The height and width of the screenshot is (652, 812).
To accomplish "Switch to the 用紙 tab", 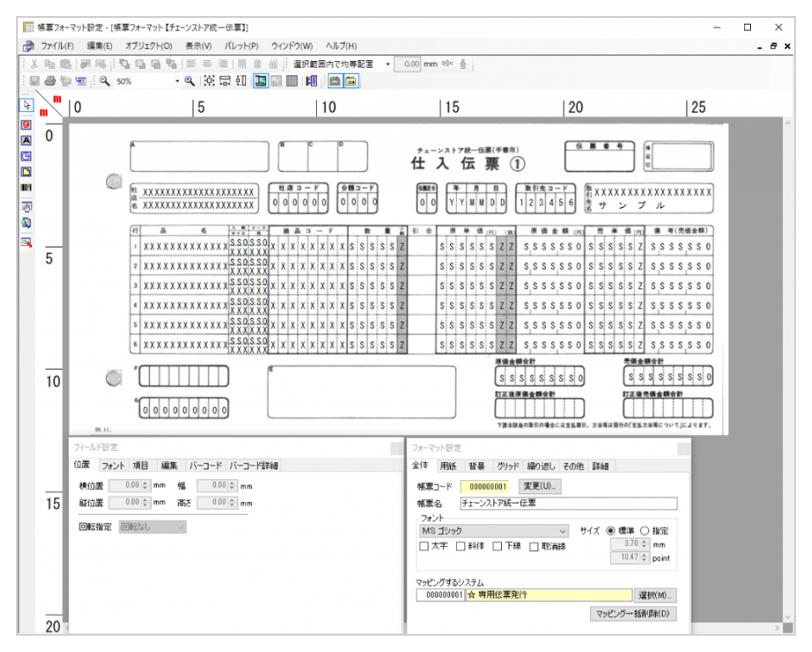I will pos(448,465).
